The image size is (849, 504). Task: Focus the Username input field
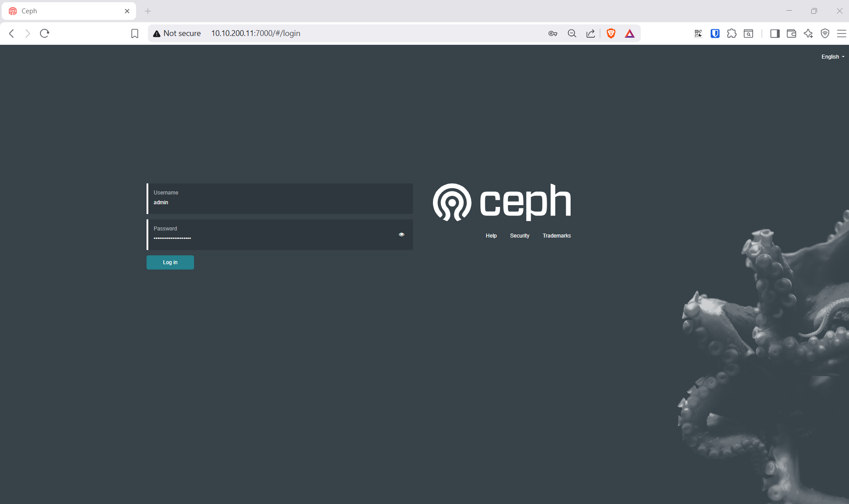[x=280, y=198]
